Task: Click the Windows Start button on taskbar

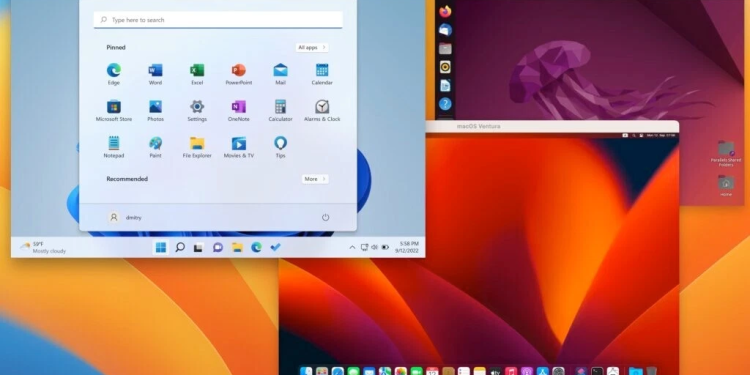Action: 161,247
